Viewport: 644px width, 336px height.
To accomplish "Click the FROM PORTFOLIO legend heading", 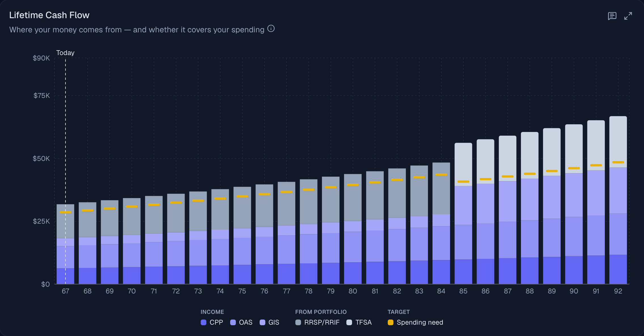I will point(321,312).
